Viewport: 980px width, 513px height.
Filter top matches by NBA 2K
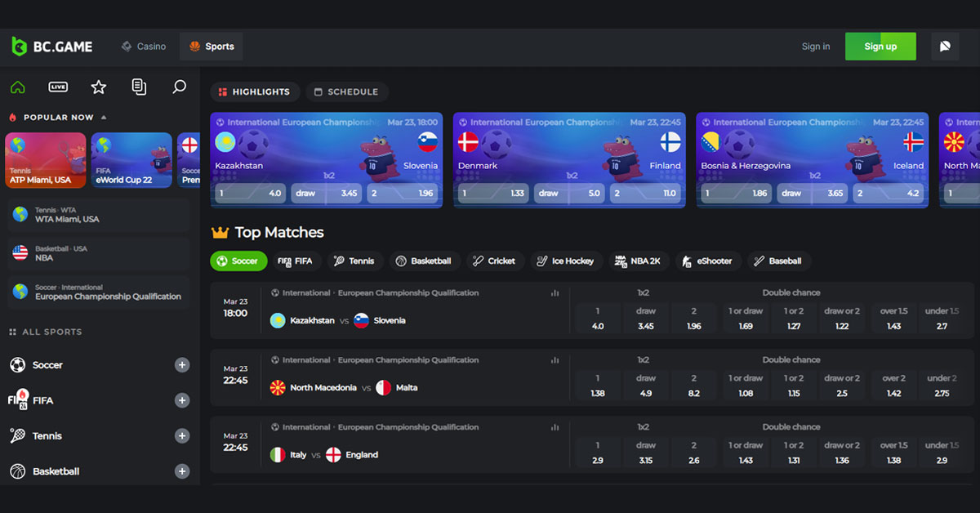point(639,261)
